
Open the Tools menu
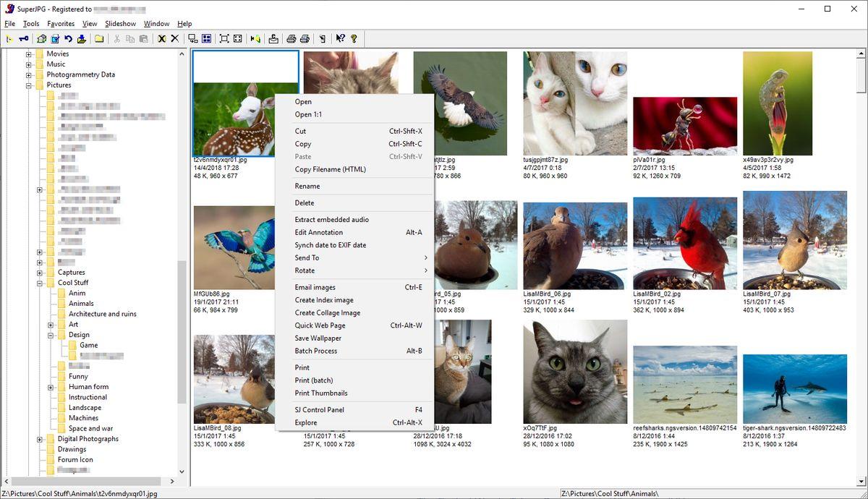(x=31, y=24)
